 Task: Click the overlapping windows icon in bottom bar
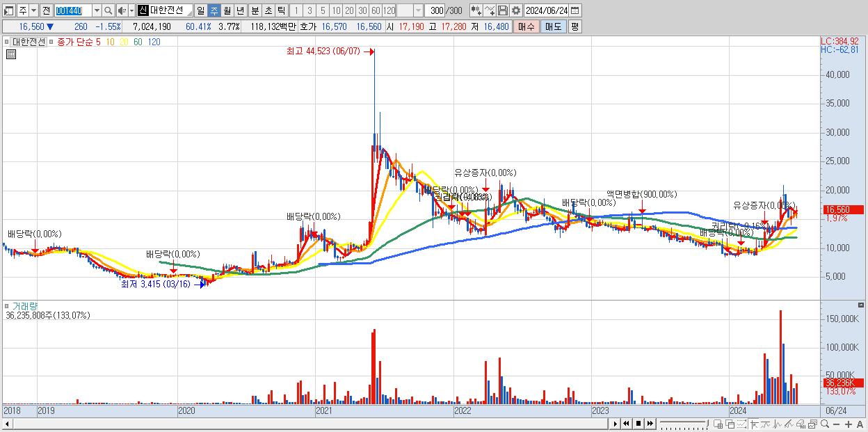coord(730,424)
